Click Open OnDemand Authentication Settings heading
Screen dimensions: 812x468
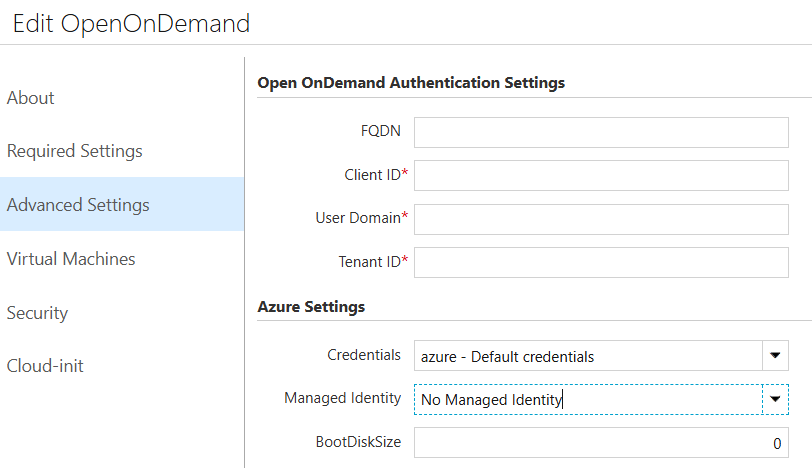[x=411, y=83]
